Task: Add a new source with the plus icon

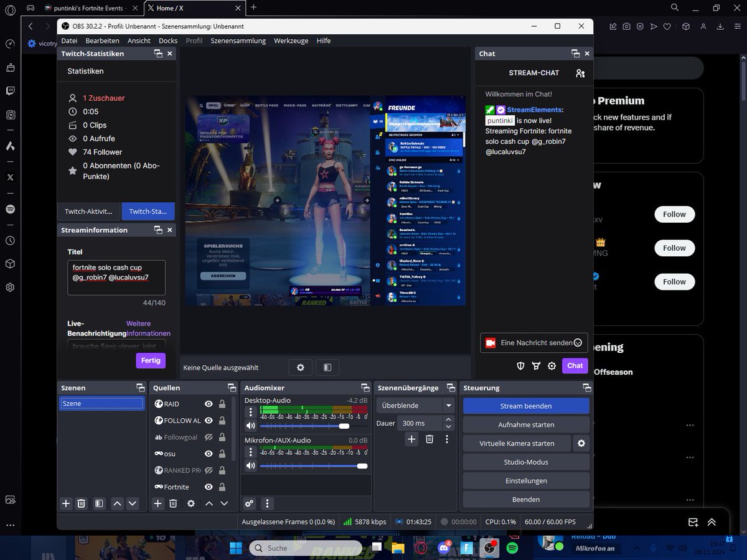Action: (x=157, y=503)
